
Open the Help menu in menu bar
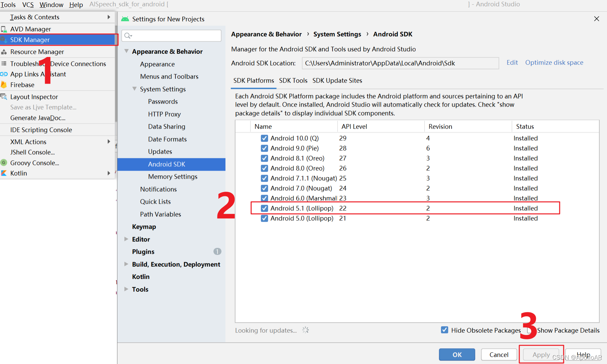[76, 5]
